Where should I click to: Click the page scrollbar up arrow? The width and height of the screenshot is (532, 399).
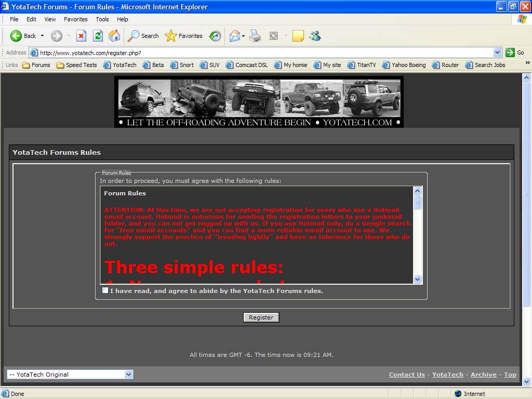tap(527, 78)
